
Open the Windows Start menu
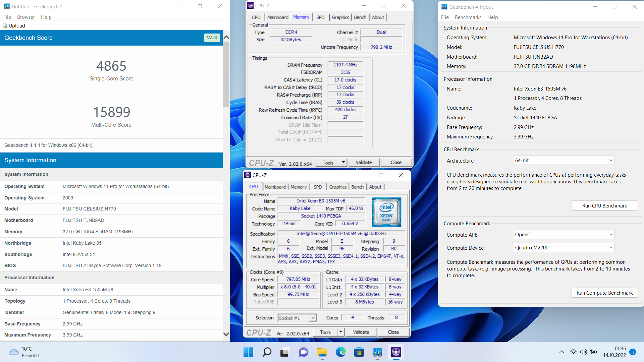(x=248, y=352)
